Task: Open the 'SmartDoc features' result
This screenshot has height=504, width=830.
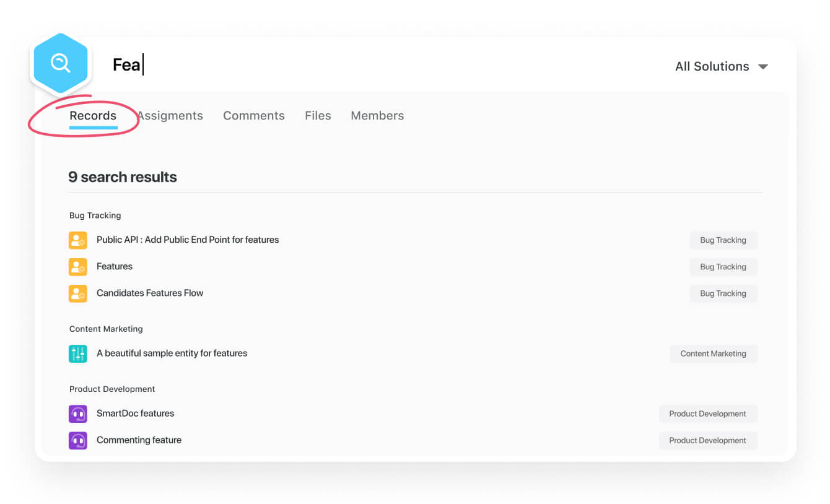Action: tap(135, 413)
